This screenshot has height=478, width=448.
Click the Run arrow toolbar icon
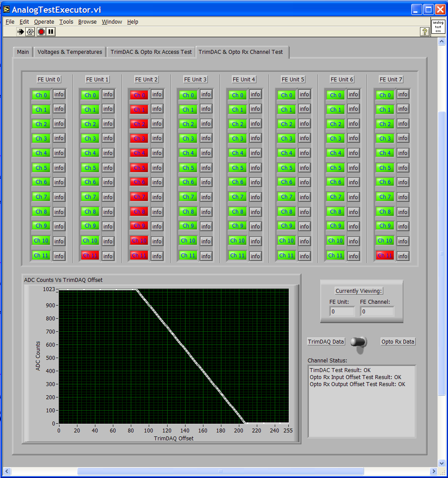tap(20, 32)
